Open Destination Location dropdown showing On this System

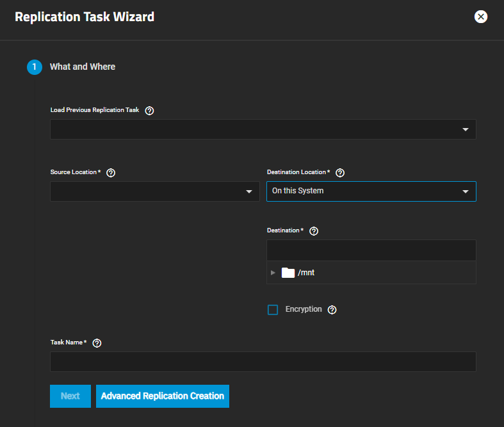[371, 191]
